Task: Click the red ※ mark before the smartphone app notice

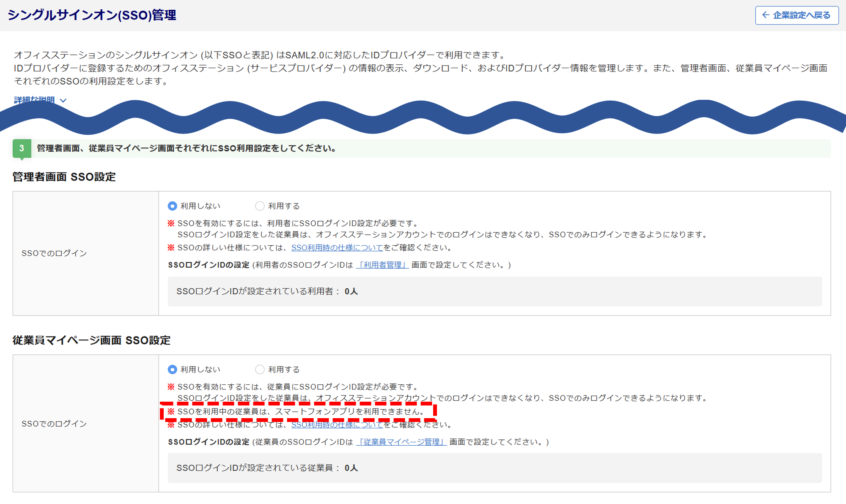Action: point(171,411)
